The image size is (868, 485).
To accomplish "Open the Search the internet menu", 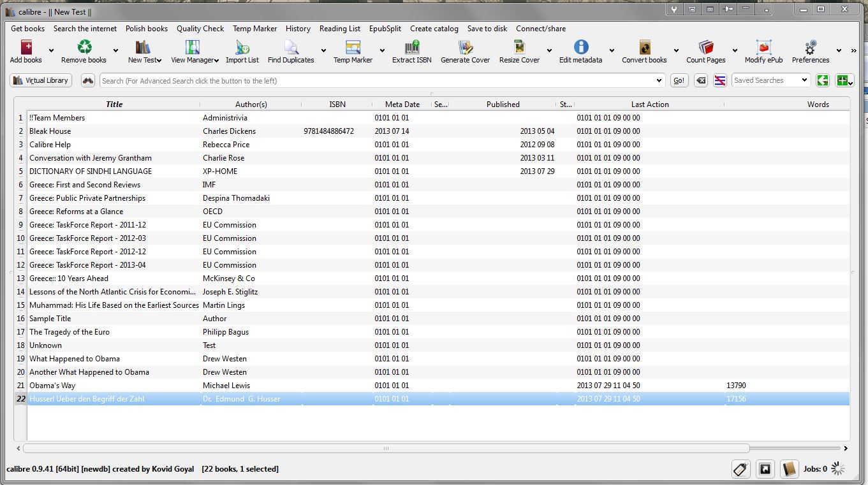I will pos(85,29).
